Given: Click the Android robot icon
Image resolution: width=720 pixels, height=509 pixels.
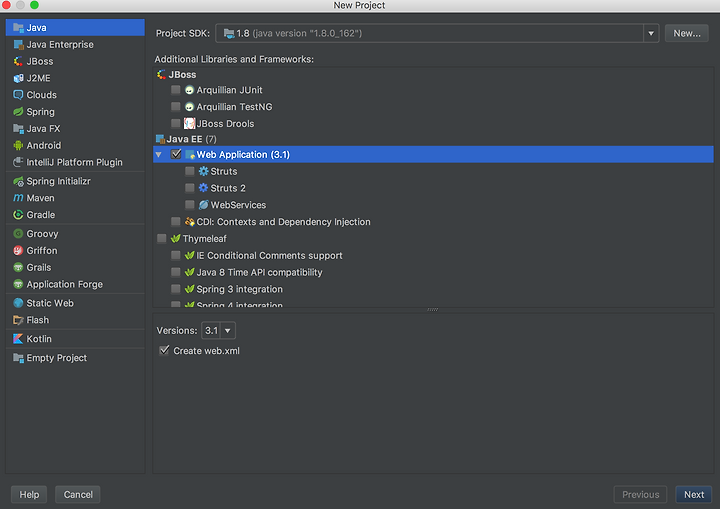Looking at the screenshot, I should click(x=18, y=145).
